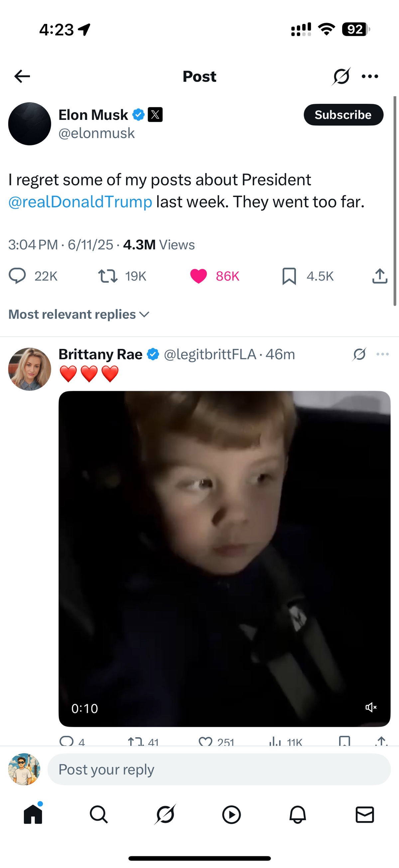Open the @realDonaldTrump mention link
Viewport: 399px width, 868px height.
(x=80, y=202)
